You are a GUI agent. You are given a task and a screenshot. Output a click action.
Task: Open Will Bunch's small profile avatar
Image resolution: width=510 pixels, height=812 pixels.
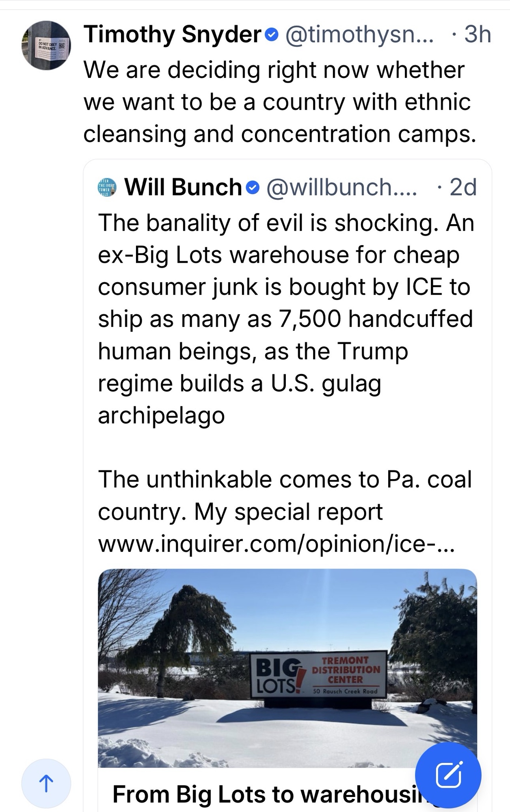point(107,188)
